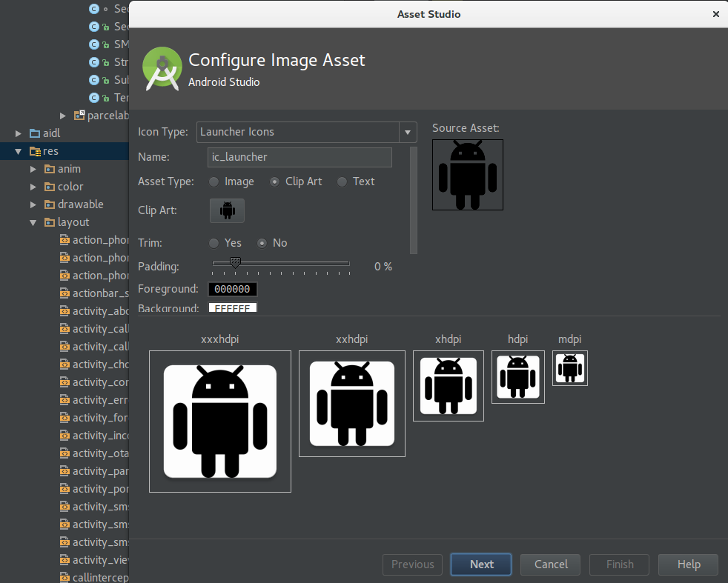Select the anim tree item label
Screen dimensions: 728x583
click(69, 170)
